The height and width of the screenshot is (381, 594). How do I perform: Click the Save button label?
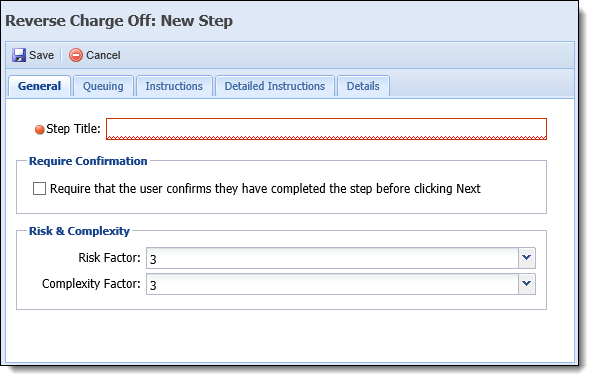click(x=41, y=55)
